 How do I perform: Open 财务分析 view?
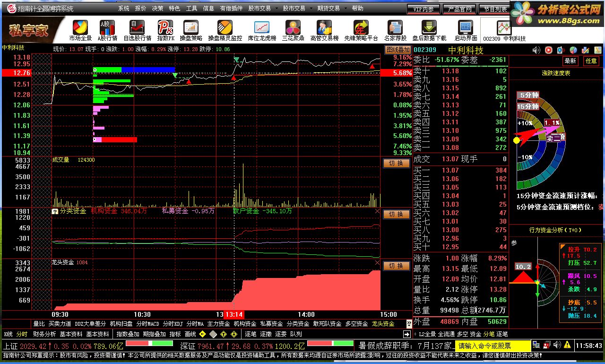44,334
